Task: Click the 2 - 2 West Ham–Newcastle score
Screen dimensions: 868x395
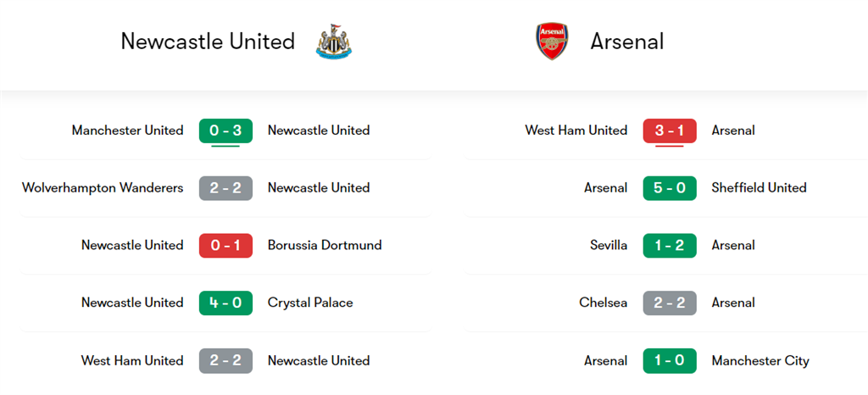Action: pyautogui.click(x=225, y=360)
